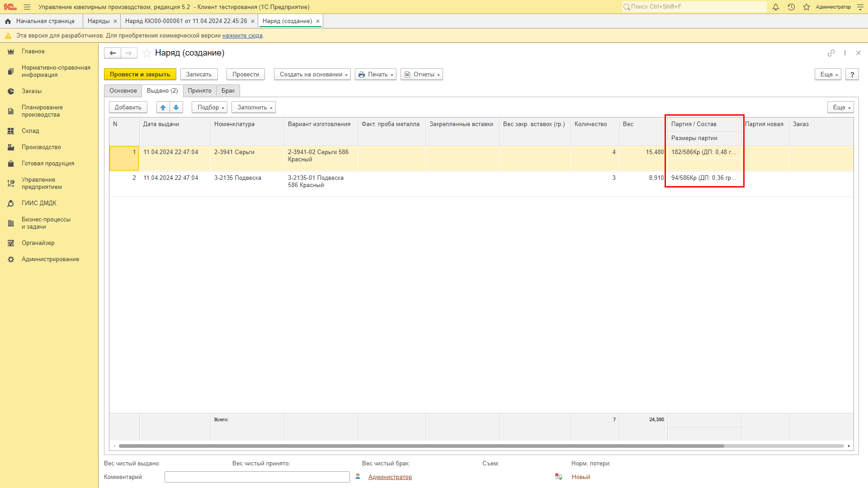This screenshot has width=868, height=488.
Task: Click the Номенклатура column header
Action: (x=247, y=131)
